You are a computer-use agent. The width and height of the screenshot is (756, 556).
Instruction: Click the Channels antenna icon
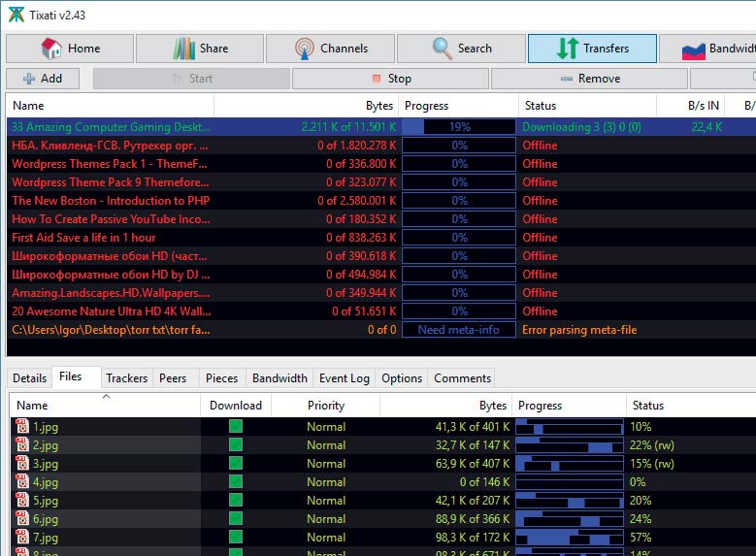click(x=304, y=49)
